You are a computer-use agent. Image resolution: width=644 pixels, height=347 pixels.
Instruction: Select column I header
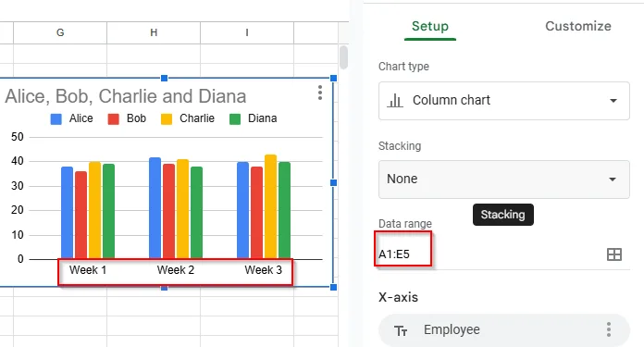247,33
